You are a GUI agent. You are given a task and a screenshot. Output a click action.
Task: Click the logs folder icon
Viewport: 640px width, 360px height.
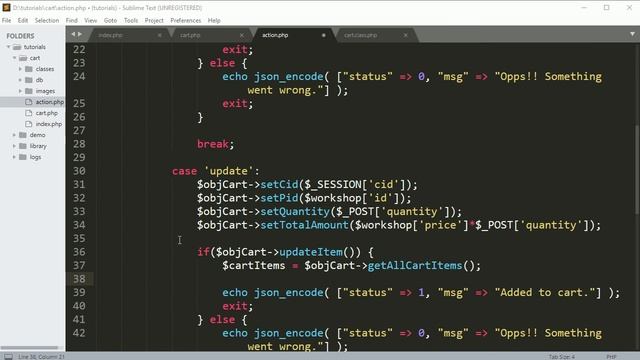coord(23,157)
